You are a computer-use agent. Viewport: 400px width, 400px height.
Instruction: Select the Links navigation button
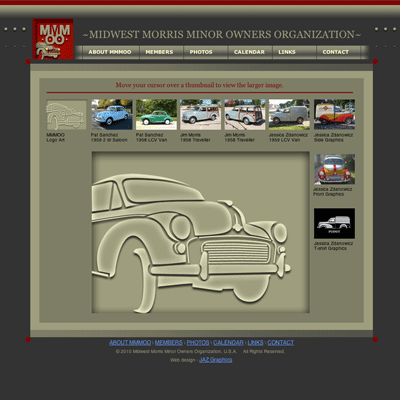click(x=287, y=52)
